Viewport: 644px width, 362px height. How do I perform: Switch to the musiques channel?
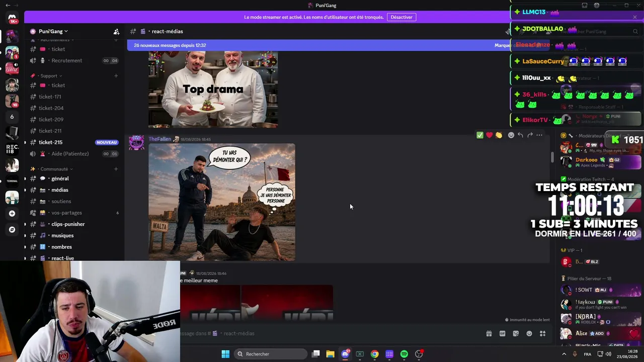pyautogui.click(x=74, y=236)
